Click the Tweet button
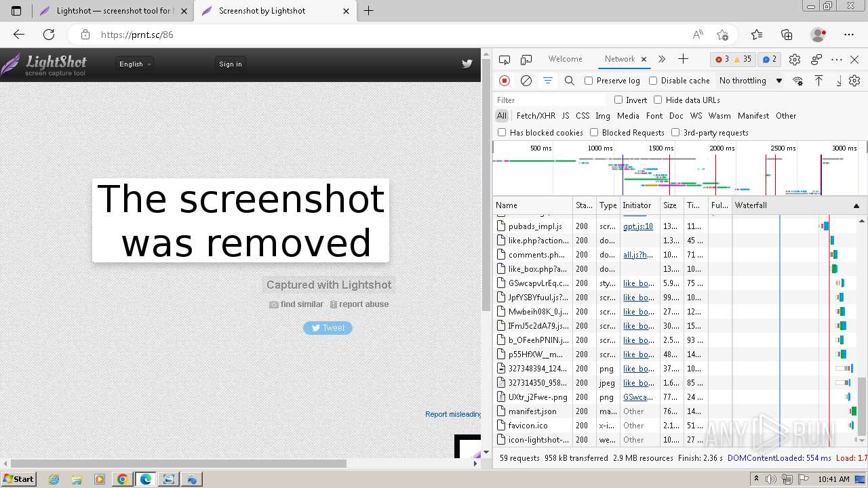 coord(328,327)
